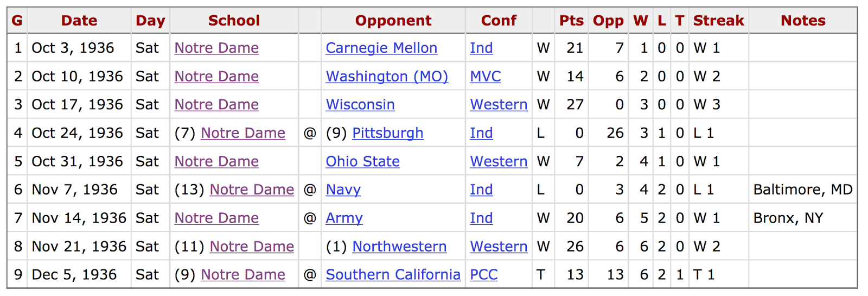Open the Army opponent link
The image size is (868, 296).
(344, 218)
